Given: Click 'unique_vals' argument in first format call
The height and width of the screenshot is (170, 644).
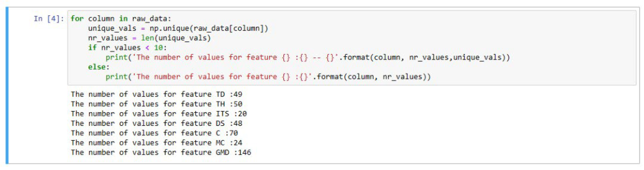Looking at the screenshot, I should (477, 57).
